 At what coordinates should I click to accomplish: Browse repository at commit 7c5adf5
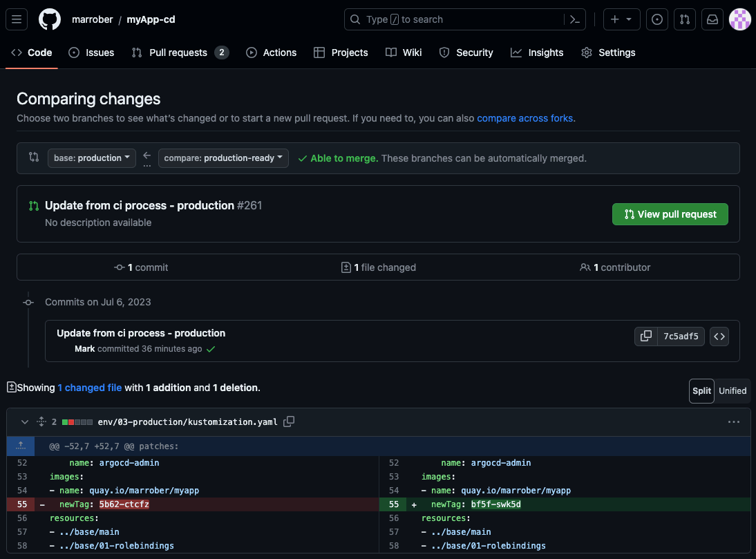pyautogui.click(x=719, y=337)
